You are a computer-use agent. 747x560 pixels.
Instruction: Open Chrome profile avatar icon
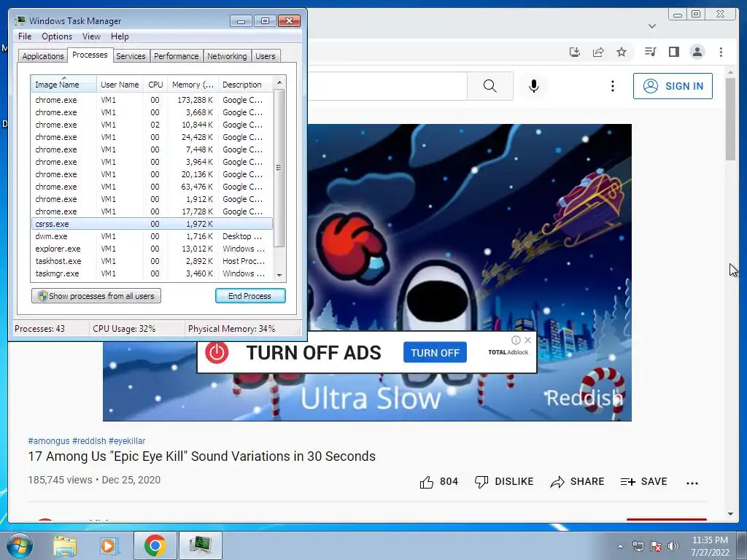(x=697, y=52)
